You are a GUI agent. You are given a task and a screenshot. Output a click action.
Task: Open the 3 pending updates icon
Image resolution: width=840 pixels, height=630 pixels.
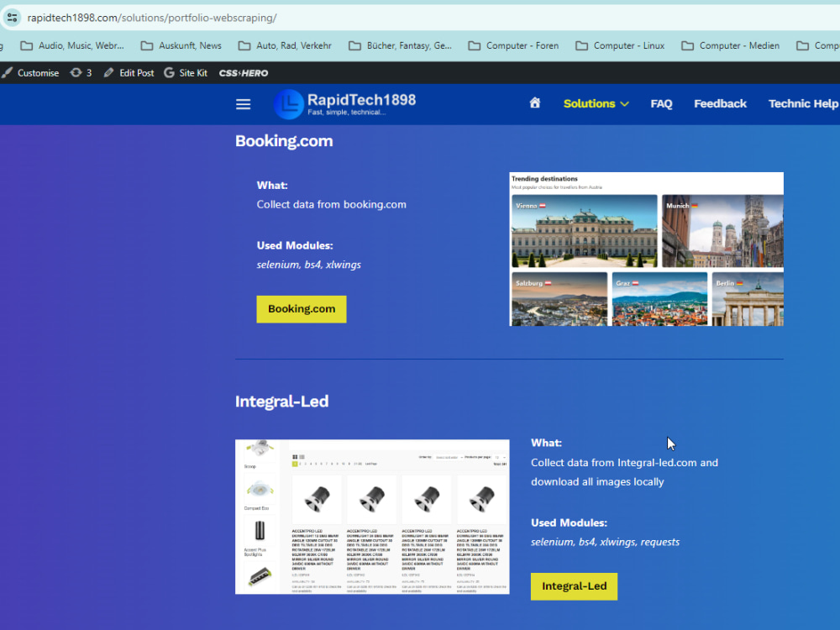click(x=81, y=73)
